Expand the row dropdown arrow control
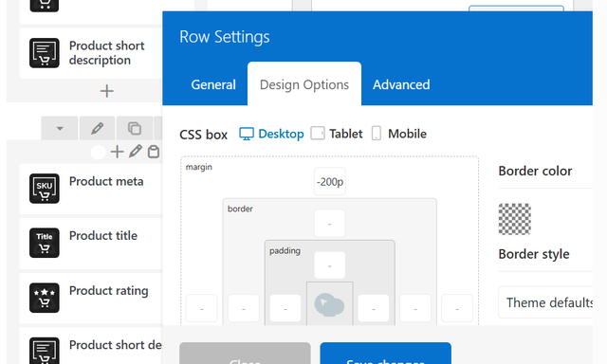The width and height of the screenshot is (607, 364). pyautogui.click(x=60, y=128)
